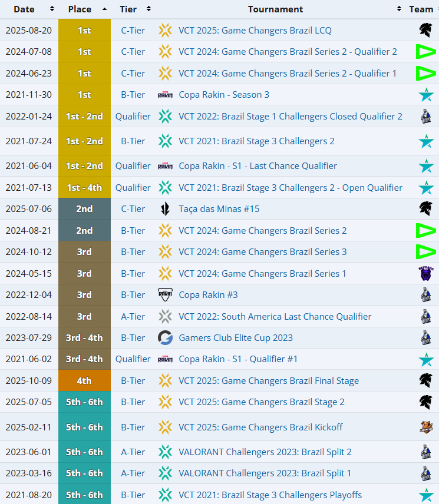
Task: Click green triangle team logo in 2024-07-08 row
Action: coord(426,52)
